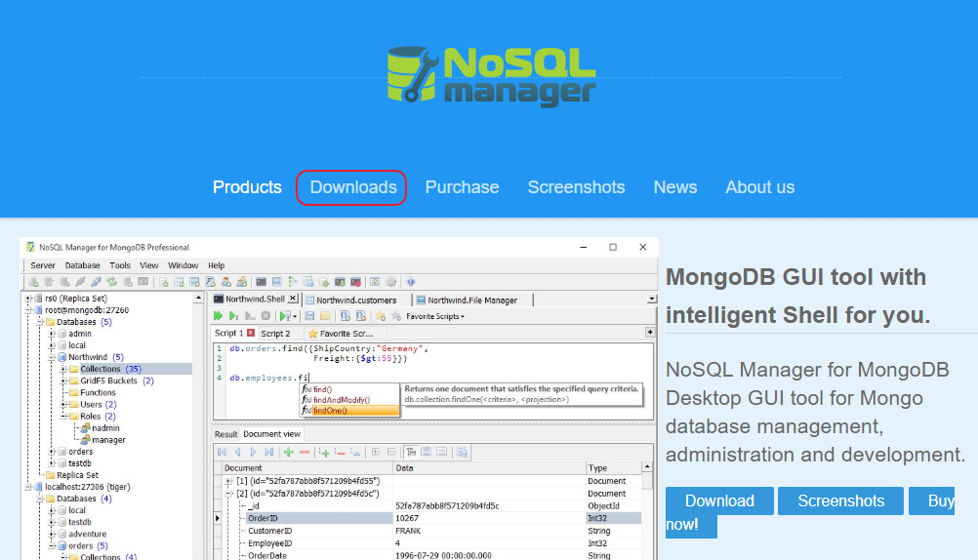Click the red minus Delete document icon
Image resolution: width=978 pixels, height=560 pixels.
point(305,452)
